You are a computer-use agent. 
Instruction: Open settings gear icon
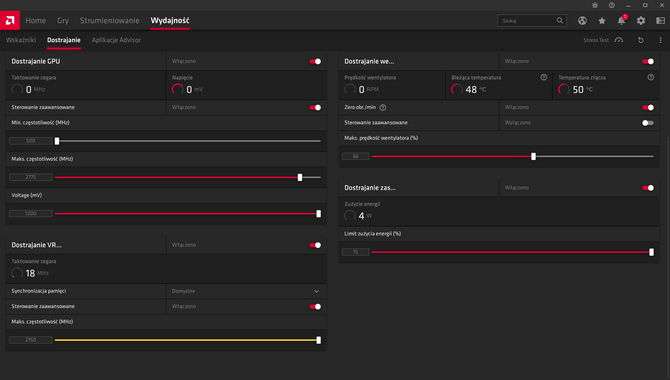(641, 21)
